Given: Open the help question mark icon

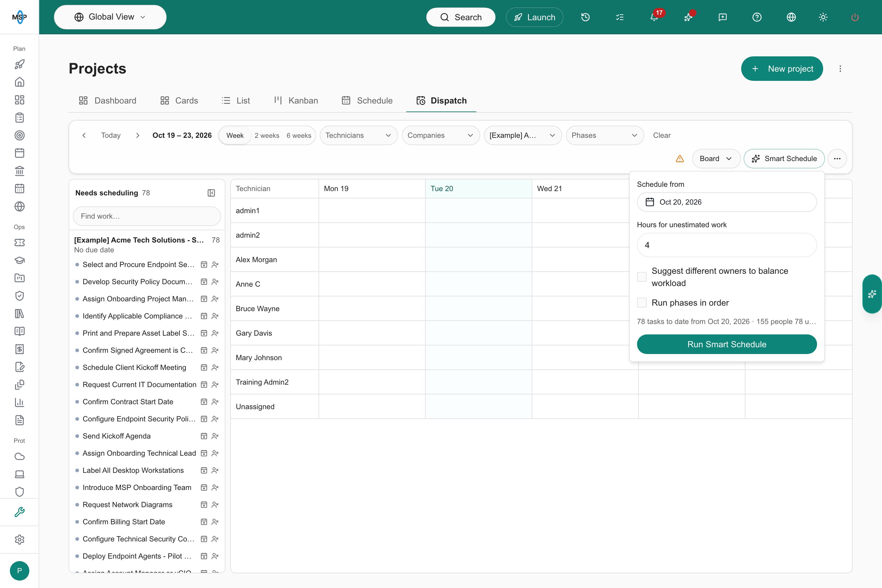Looking at the screenshot, I should 757,17.
